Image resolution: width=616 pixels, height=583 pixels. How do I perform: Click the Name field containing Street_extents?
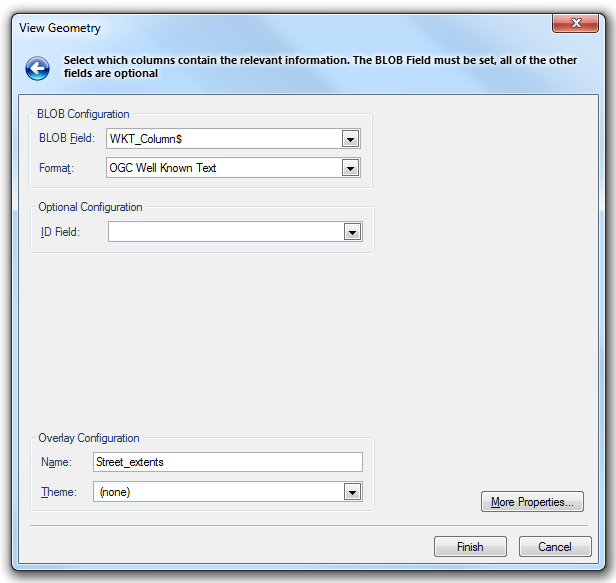click(x=227, y=462)
